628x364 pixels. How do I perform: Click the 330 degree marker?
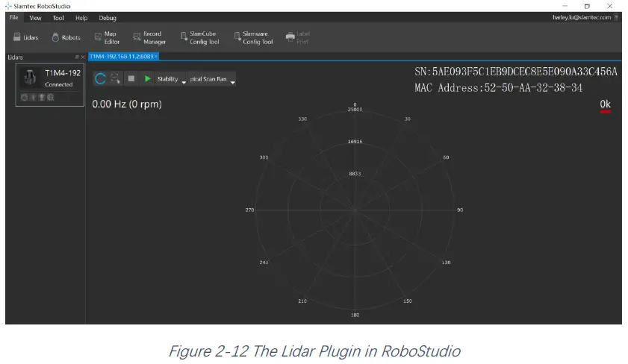[302, 119]
